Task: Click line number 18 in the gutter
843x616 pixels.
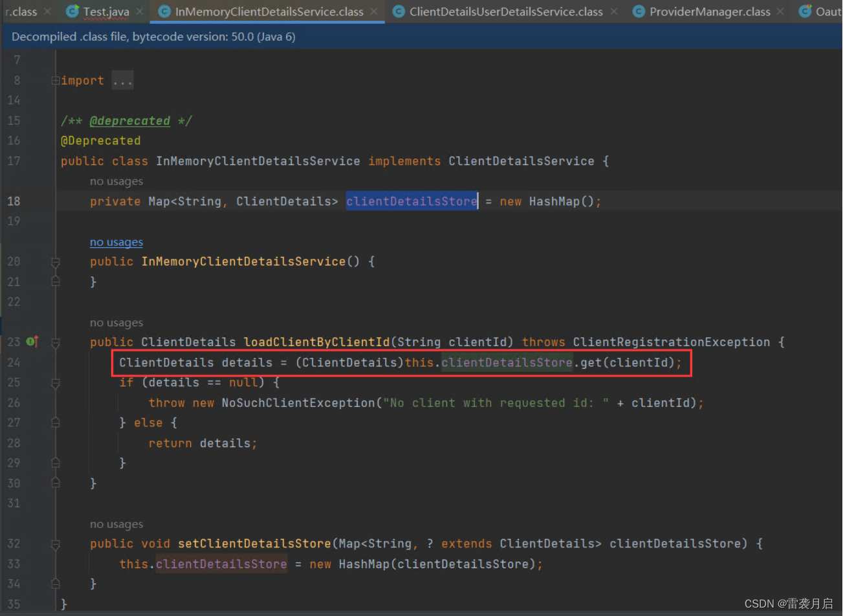Action: [x=14, y=201]
